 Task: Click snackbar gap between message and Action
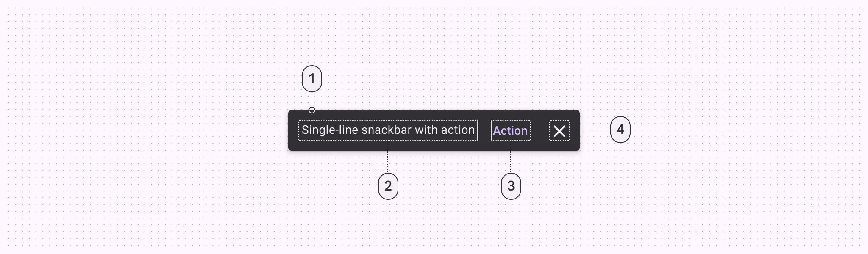(x=484, y=130)
